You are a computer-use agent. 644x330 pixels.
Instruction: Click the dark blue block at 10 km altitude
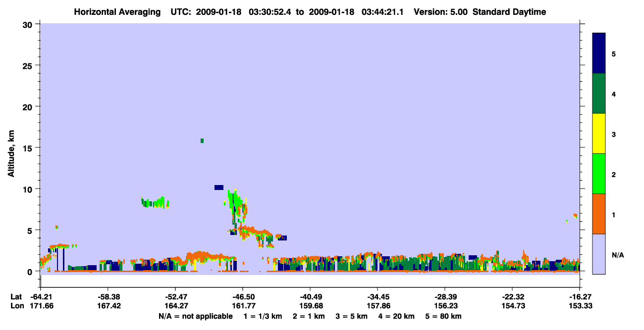pos(219,188)
